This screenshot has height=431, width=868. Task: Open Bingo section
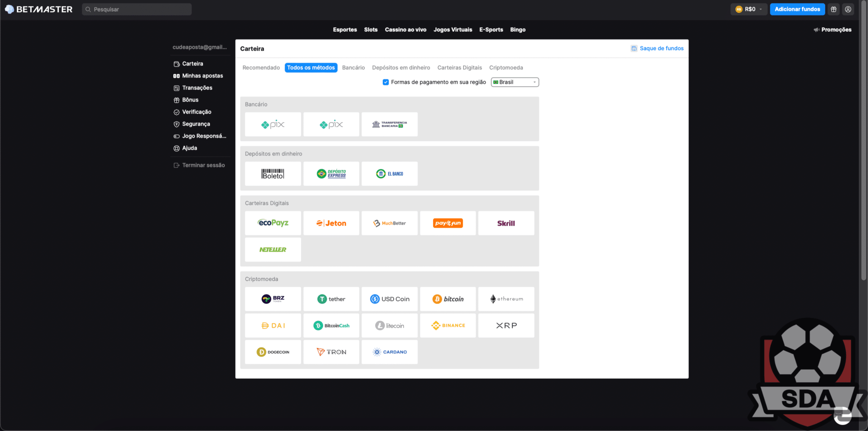[518, 30]
